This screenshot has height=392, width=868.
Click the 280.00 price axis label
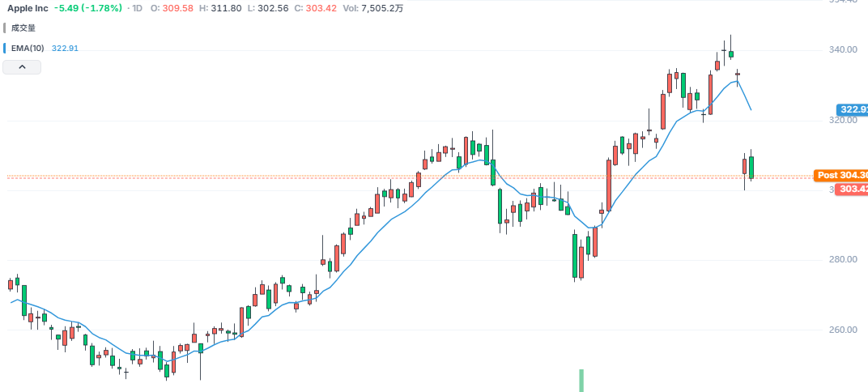(x=844, y=260)
